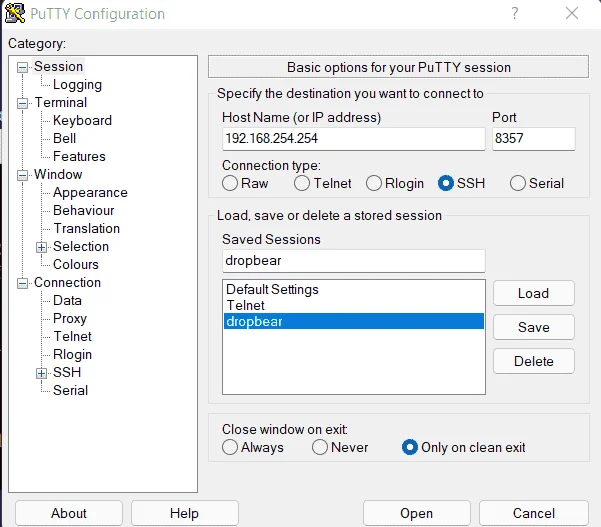Collapse the Window tree node
Screen dimensions: 601x527
(23, 175)
